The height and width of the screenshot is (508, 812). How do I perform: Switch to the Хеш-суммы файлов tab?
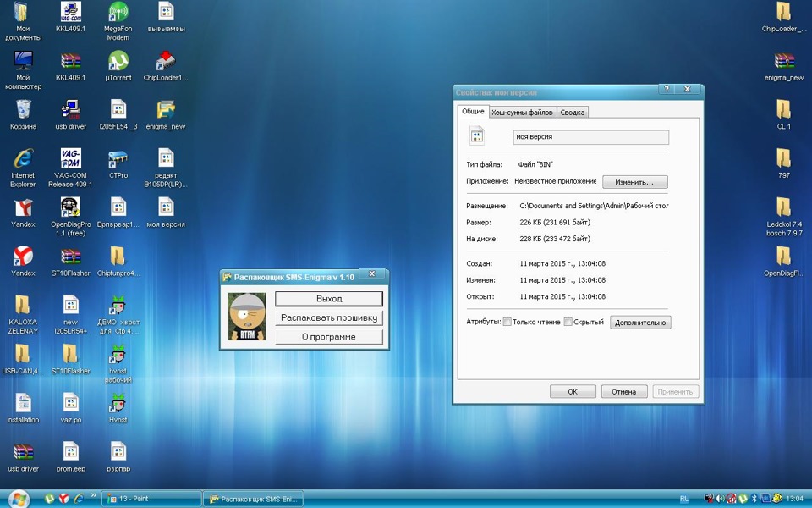(522, 113)
